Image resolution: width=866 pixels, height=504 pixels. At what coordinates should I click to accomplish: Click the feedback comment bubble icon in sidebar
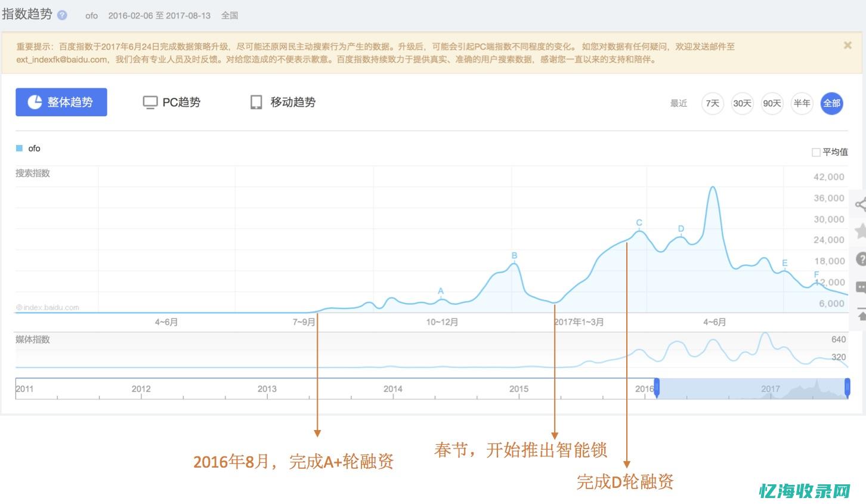pos(861,287)
